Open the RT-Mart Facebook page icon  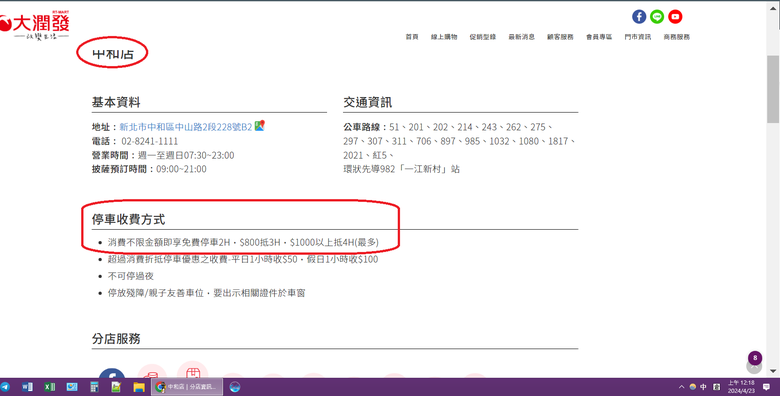coord(639,16)
